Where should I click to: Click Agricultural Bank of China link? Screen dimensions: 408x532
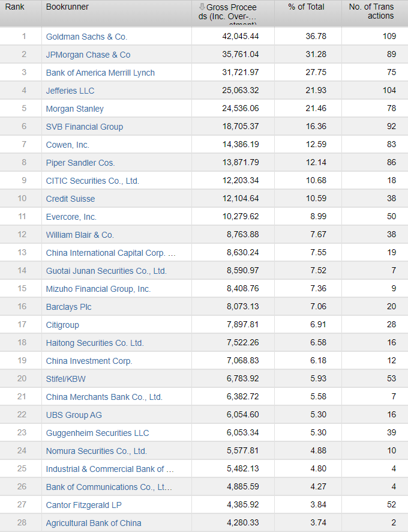[x=94, y=523]
